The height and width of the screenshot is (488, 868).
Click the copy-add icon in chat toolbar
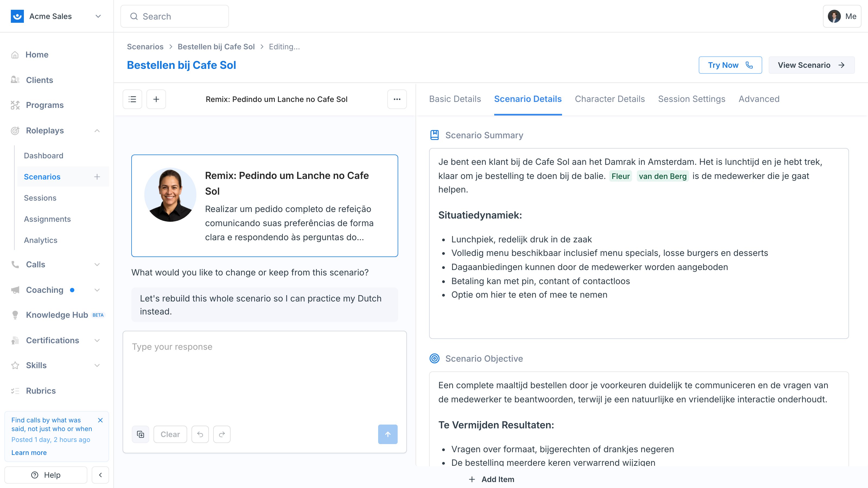point(141,434)
